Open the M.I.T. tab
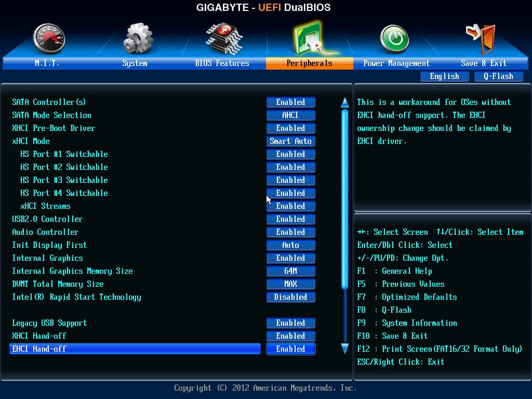 click(47, 63)
